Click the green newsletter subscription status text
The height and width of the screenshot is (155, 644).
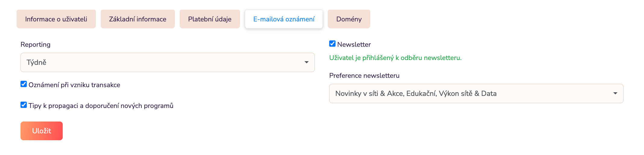pos(395,58)
